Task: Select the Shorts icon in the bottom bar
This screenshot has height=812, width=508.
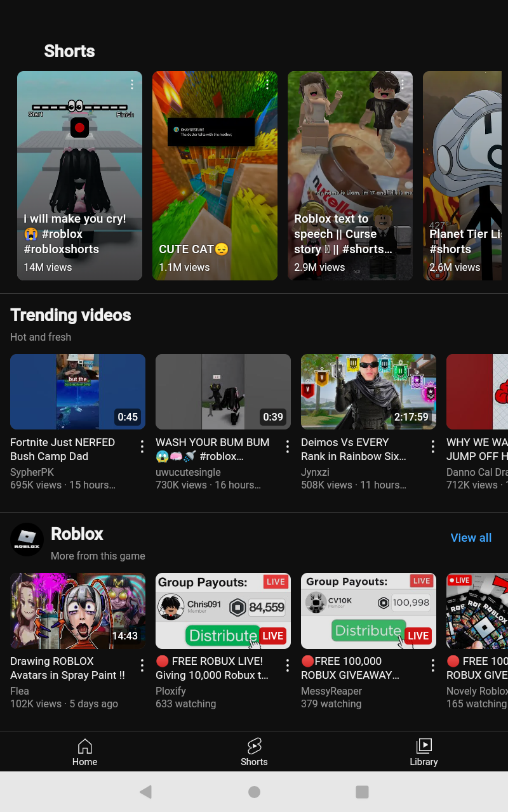Action: pos(254,752)
